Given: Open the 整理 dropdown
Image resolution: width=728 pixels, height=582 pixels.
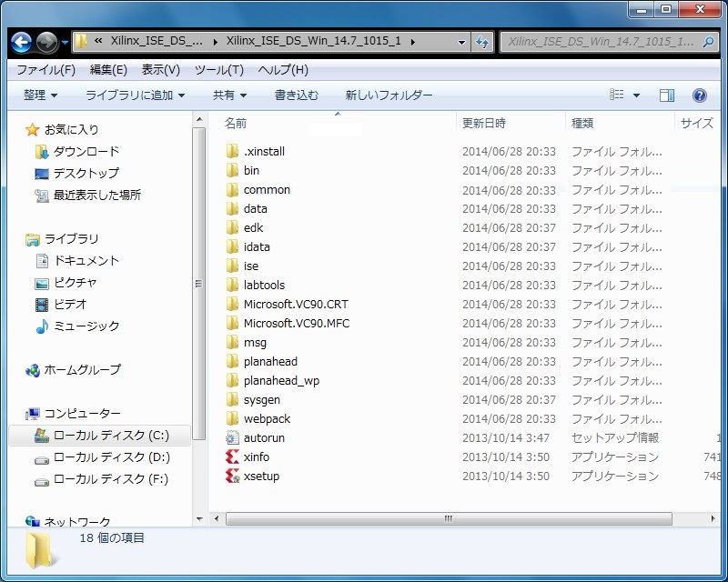Looking at the screenshot, I should coord(40,95).
